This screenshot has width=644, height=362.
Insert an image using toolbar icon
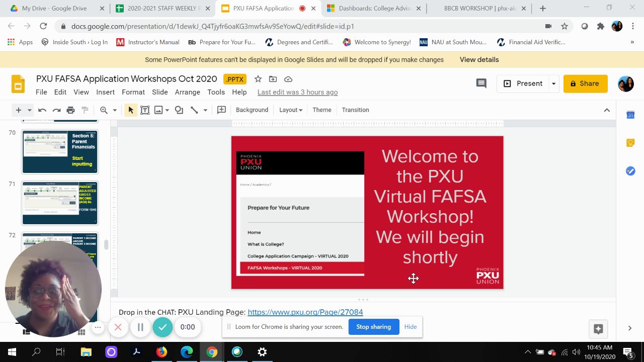[x=158, y=110]
